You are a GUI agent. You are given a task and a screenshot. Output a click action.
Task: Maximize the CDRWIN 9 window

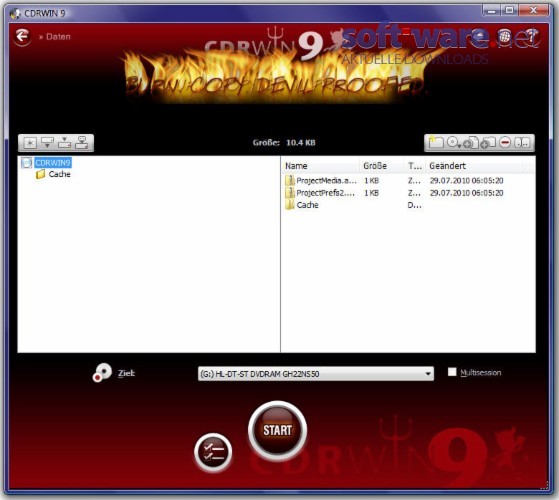509,11
